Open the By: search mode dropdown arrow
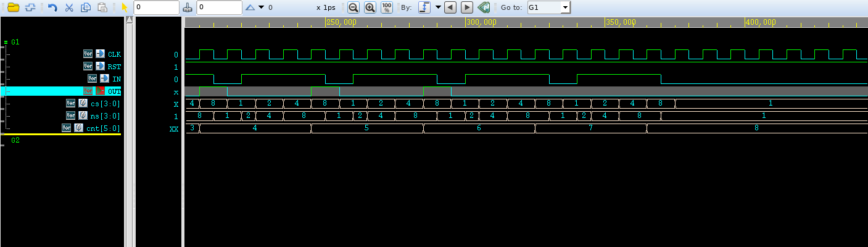 (437, 7)
